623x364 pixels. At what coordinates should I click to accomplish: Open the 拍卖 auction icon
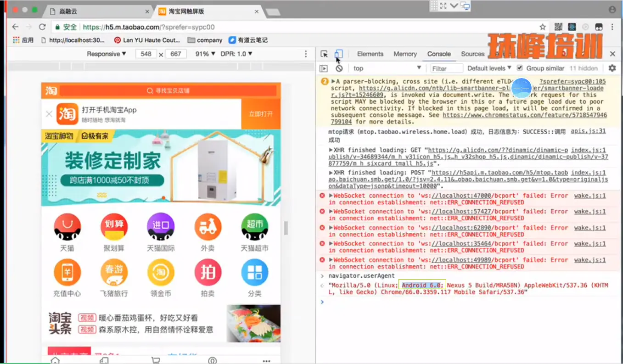pyautogui.click(x=208, y=272)
